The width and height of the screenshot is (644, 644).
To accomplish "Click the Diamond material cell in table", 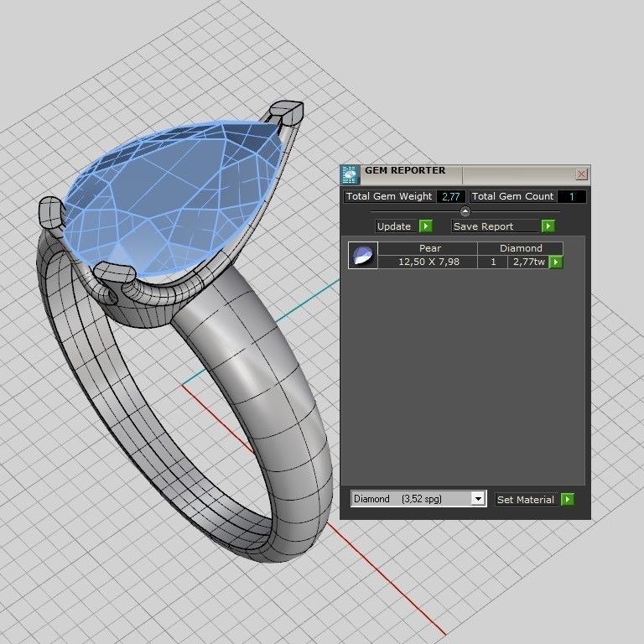I will pyautogui.click(x=521, y=248).
